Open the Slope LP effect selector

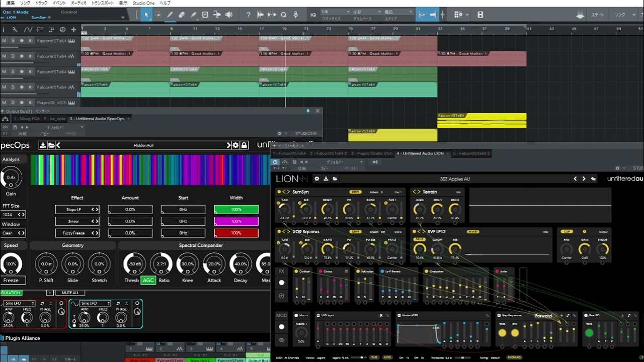click(77, 210)
